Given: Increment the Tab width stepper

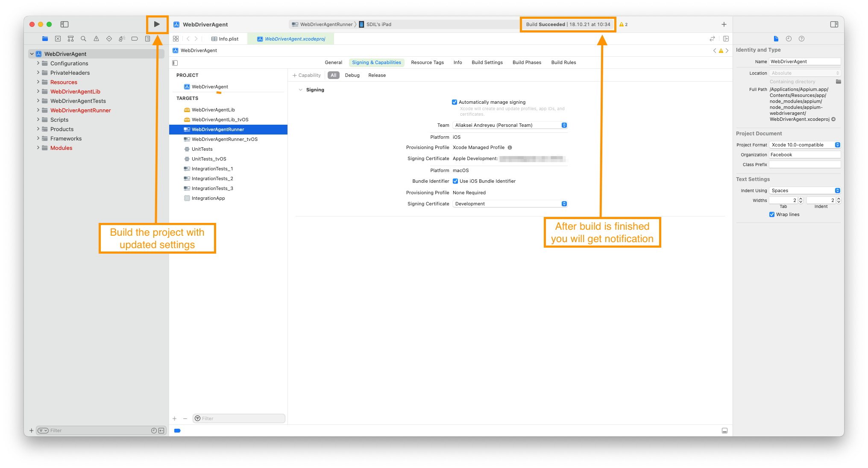Looking at the screenshot, I should [x=801, y=199].
